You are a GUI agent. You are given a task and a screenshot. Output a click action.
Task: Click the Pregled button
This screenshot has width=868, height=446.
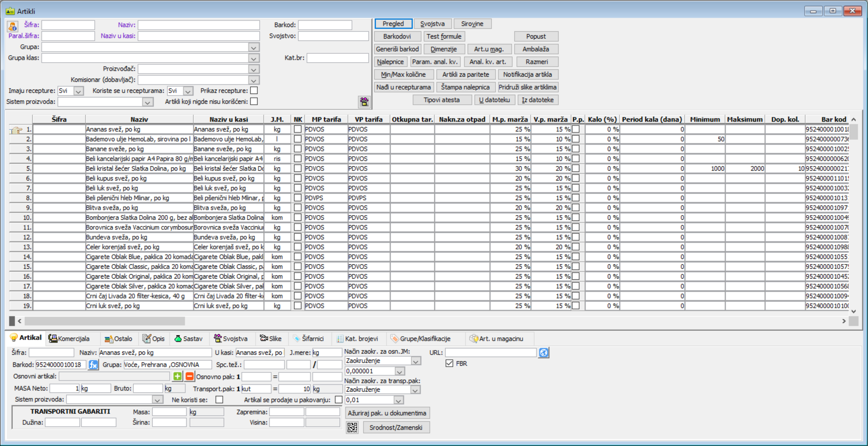[x=393, y=24]
